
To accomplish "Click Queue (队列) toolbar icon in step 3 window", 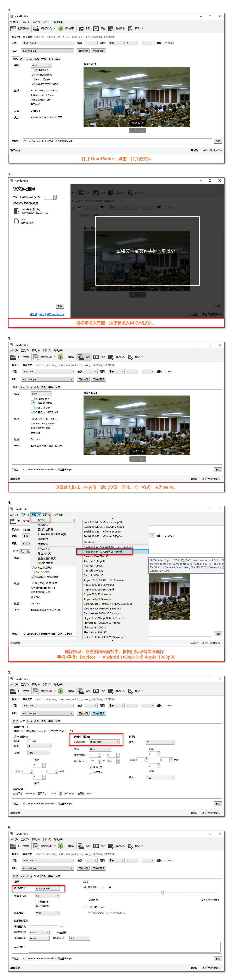I will 81,357.
